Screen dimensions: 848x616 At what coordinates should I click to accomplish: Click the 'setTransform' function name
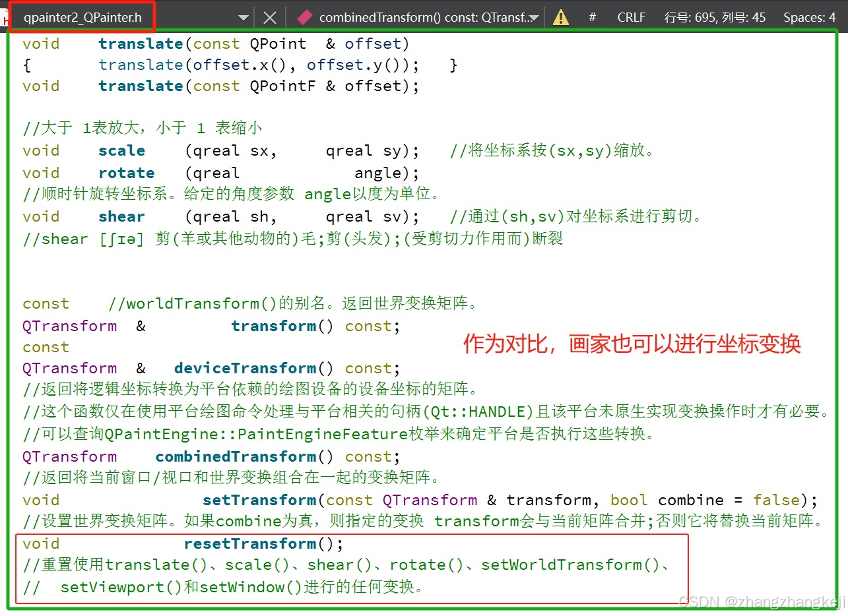[x=259, y=500]
